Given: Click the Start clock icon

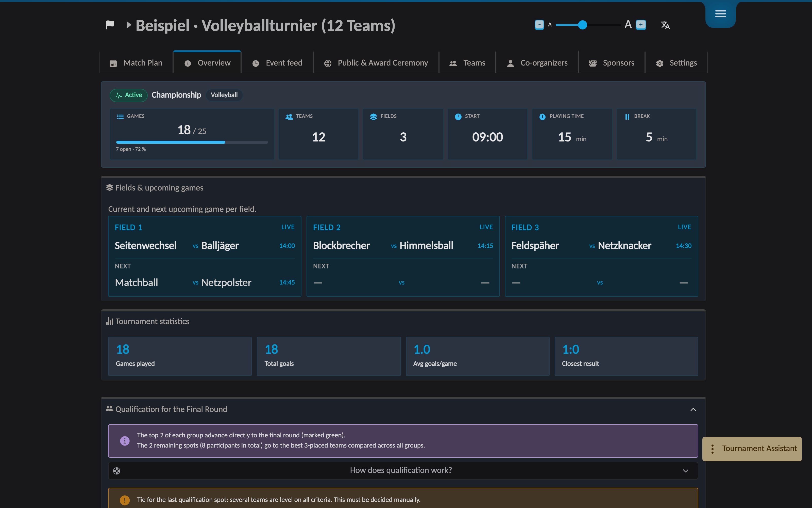Looking at the screenshot, I should (458, 117).
